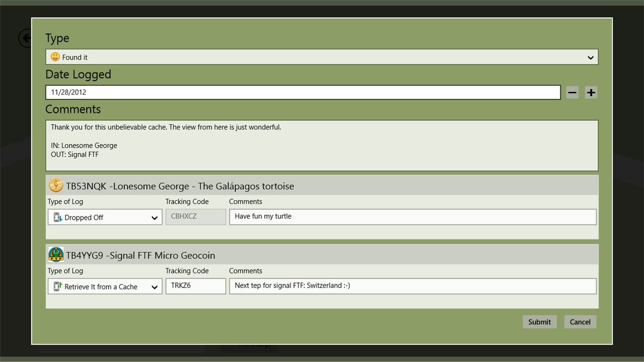Click the Signal FTF Micro Geocoin icon

pyautogui.click(x=56, y=254)
